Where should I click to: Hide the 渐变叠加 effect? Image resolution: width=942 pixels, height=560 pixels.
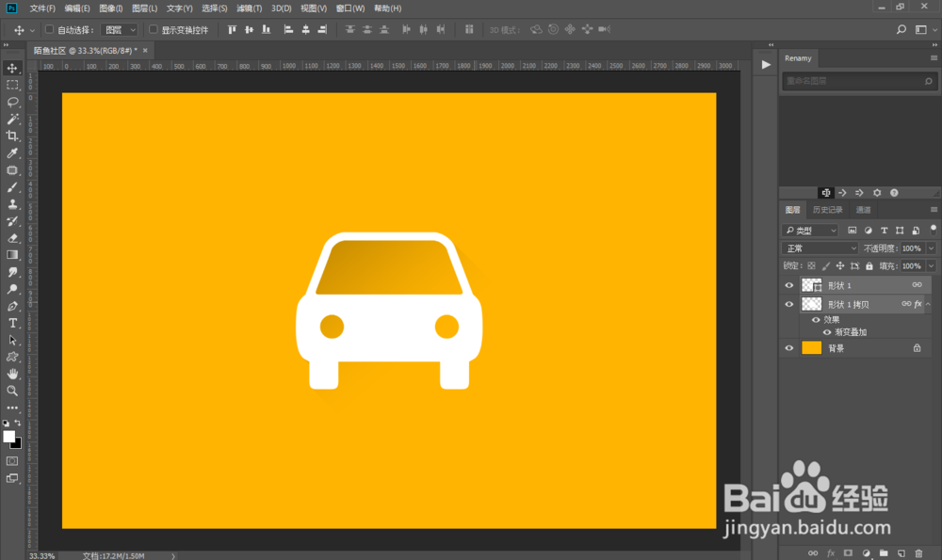[x=827, y=332]
